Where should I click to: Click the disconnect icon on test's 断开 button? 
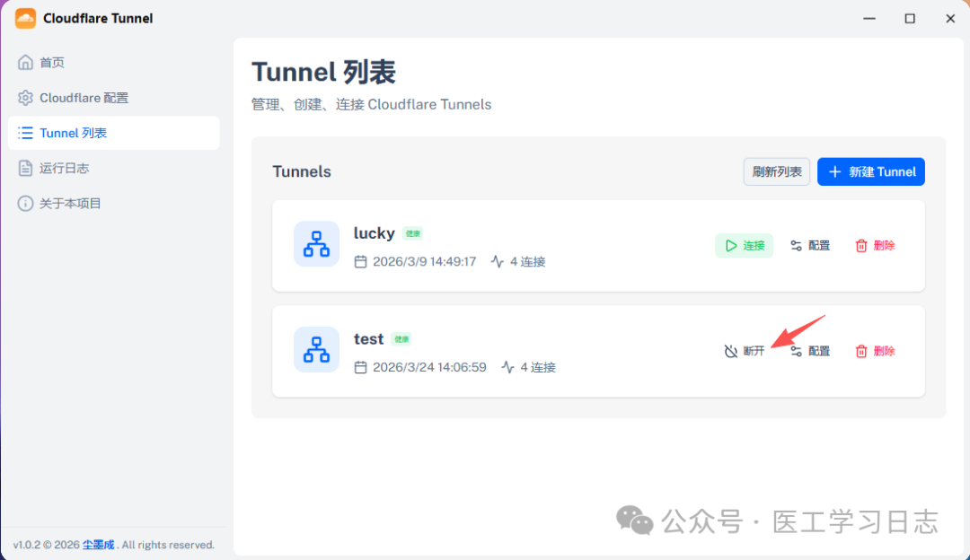729,350
